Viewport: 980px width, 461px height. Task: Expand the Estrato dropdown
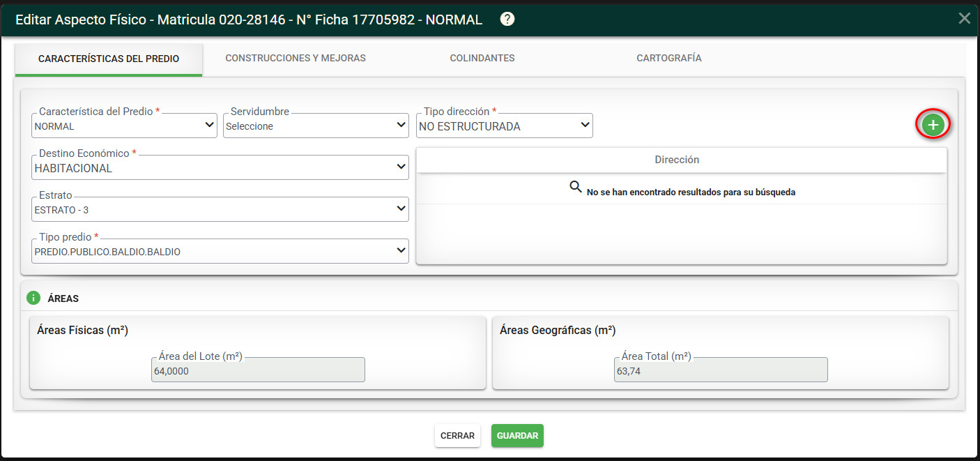[220, 209]
